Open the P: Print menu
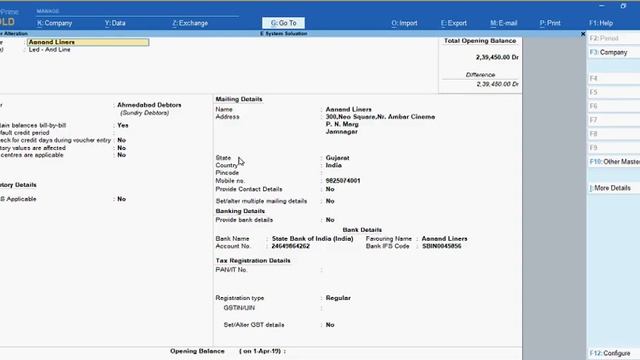Screen dimensions: 640x360 [550, 23]
